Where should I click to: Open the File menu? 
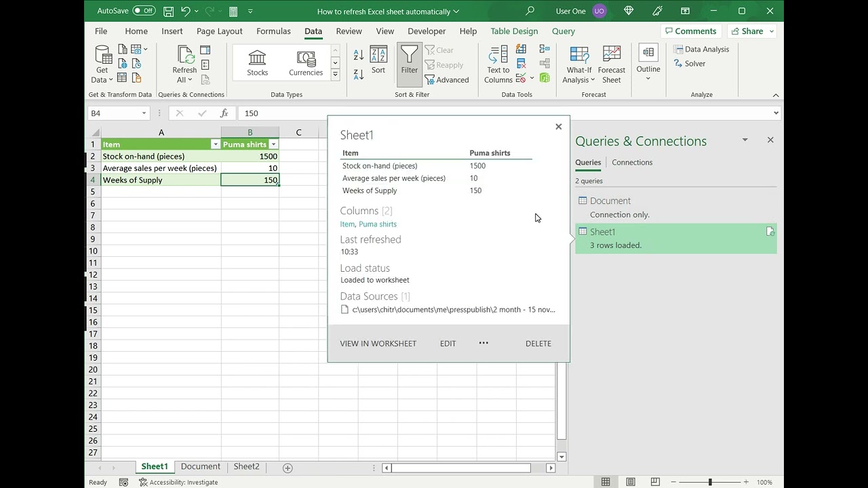[x=101, y=31]
